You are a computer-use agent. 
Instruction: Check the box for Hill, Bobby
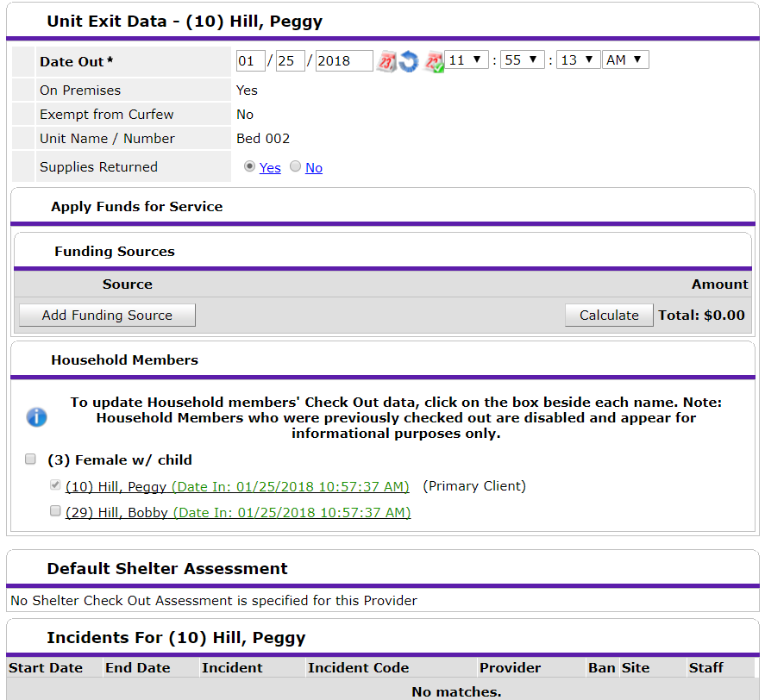pos(55,511)
